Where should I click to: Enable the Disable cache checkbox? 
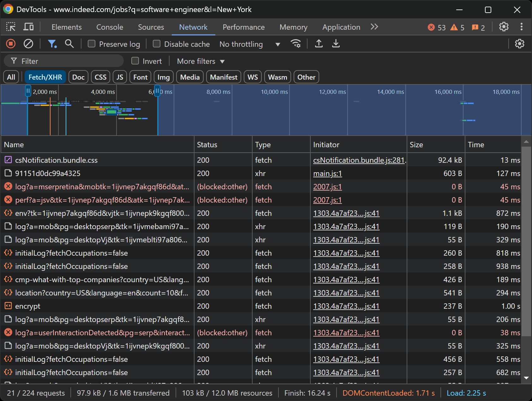tap(156, 44)
